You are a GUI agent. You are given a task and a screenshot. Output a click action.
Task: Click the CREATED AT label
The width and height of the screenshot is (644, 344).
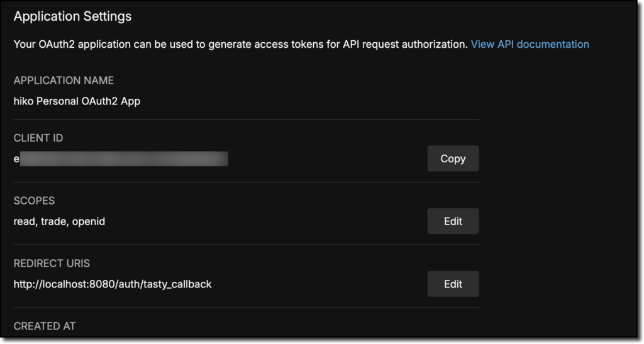coord(45,326)
